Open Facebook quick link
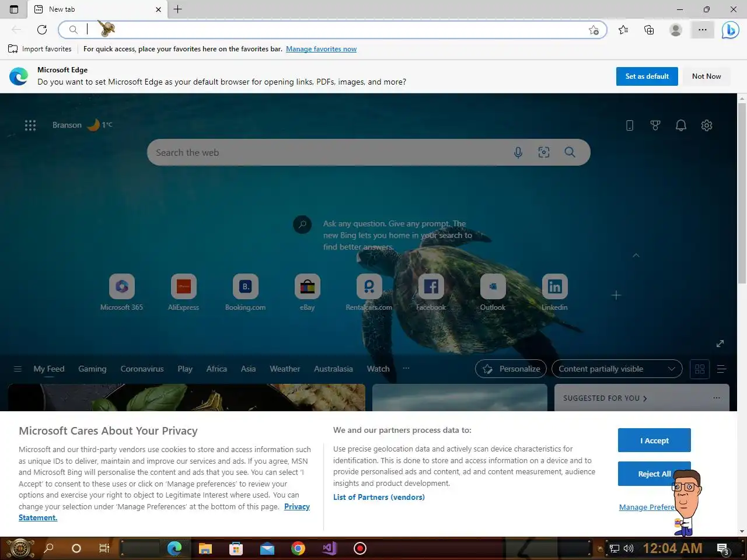Viewport: 747px width, 560px height. click(x=431, y=292)
